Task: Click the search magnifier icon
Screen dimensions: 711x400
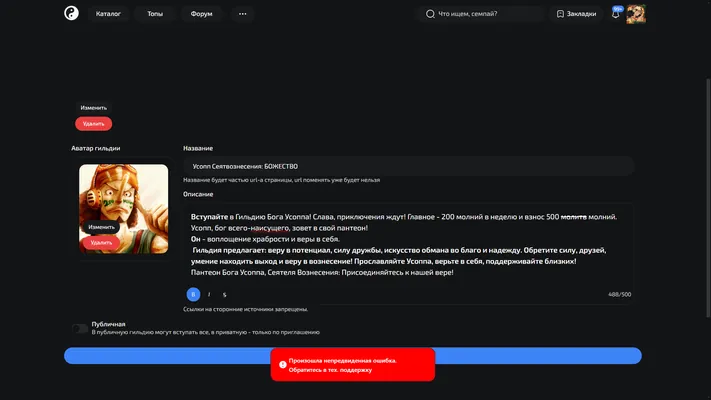Action: [x=430, y=14]
